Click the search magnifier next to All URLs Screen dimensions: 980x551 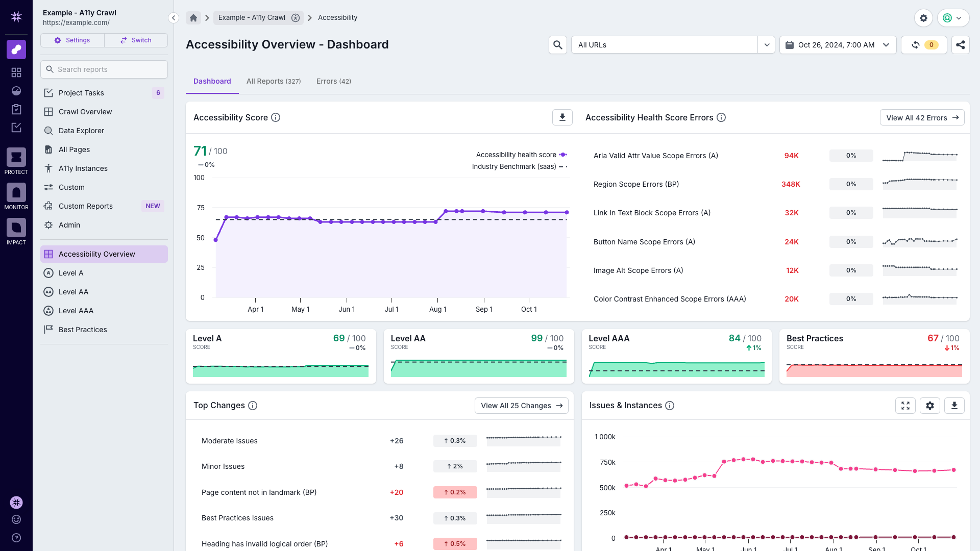click(x=558, y=45)
